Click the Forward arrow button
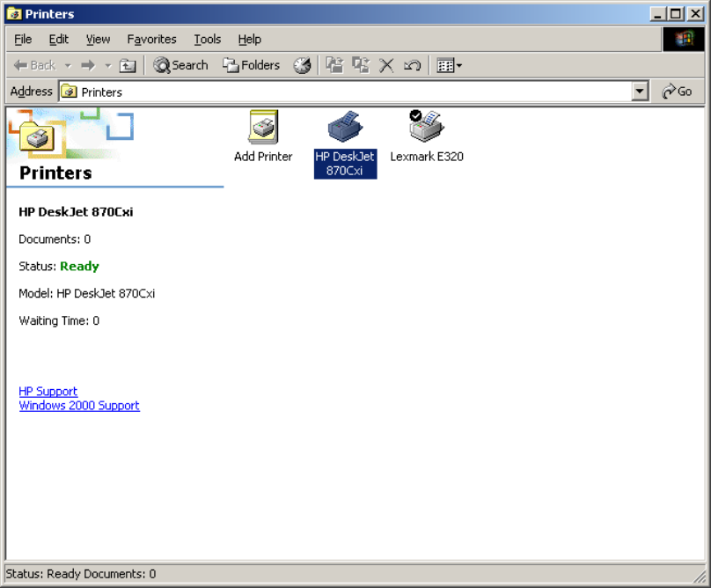The image size is (711, 588). pos(88,66)
